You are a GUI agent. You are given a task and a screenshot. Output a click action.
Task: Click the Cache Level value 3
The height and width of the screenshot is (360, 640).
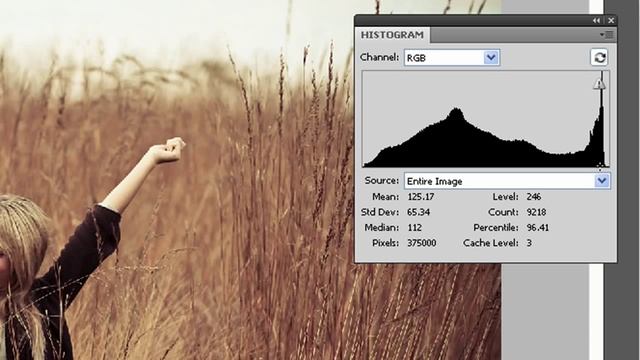point(529,243)
